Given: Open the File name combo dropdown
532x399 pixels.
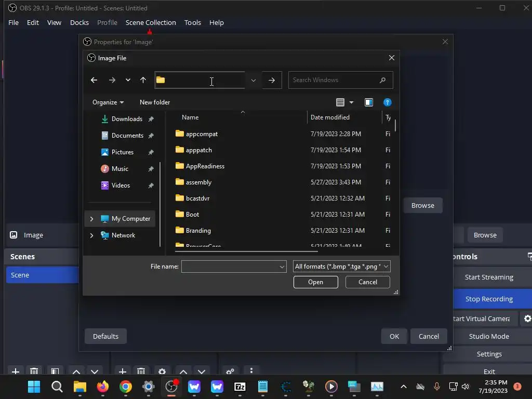Looking at the screenshot, I should [282, 267].
